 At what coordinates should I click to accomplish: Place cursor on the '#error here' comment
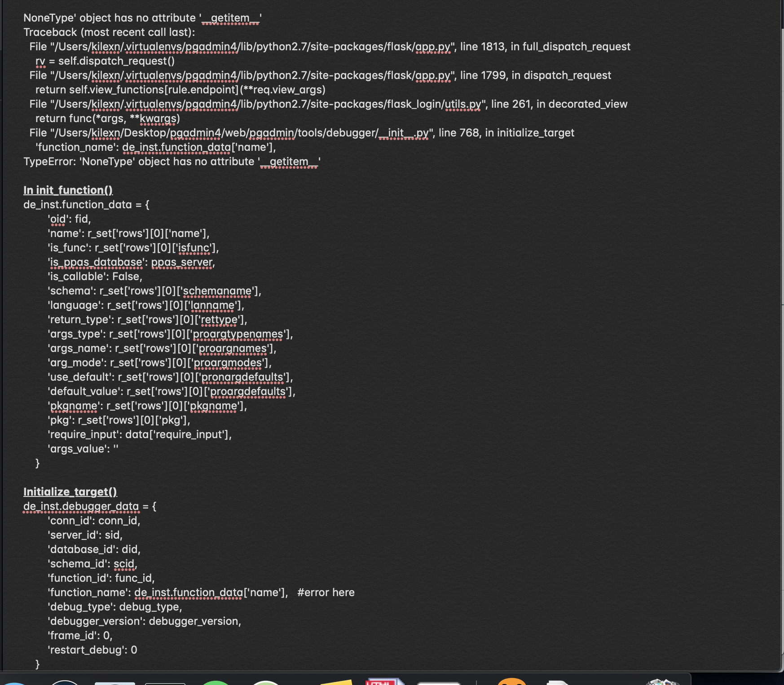[326, 593]
